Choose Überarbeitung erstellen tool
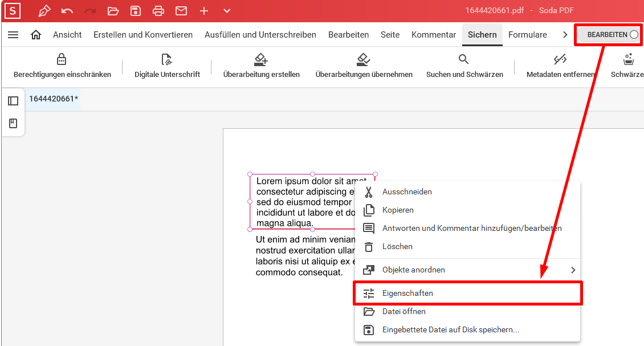Screen dimensions: 644x346 261,66
